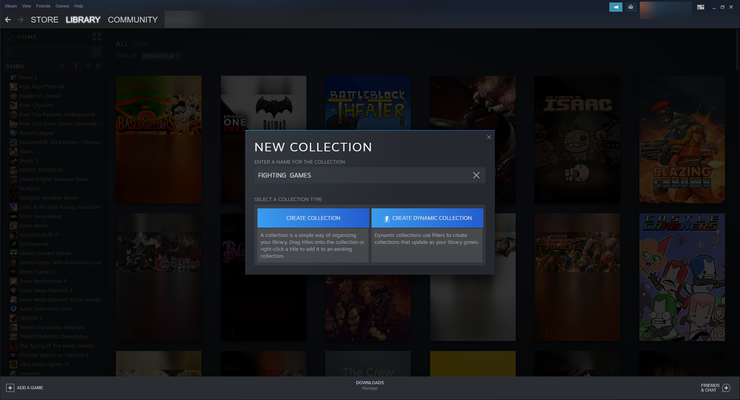Click the announcements megaphone icon
Image resolution: width=740 pixels, height=400 pixels.
point(615,7)
